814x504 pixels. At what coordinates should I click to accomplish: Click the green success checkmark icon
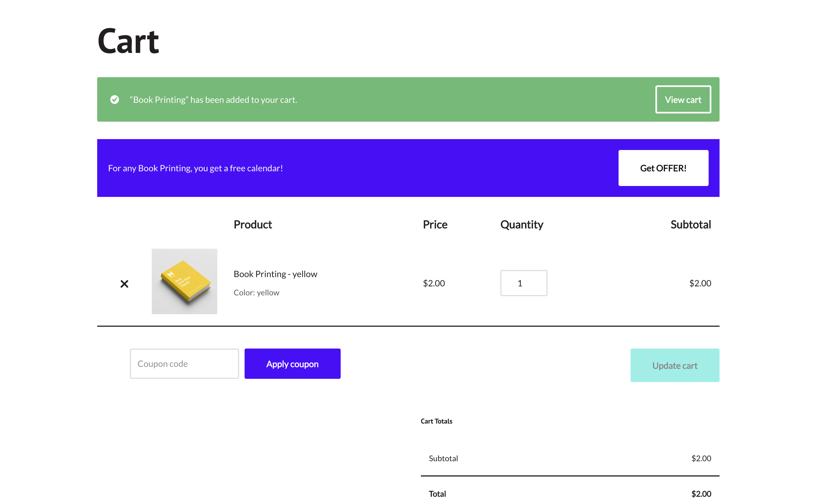coord(114,100)
